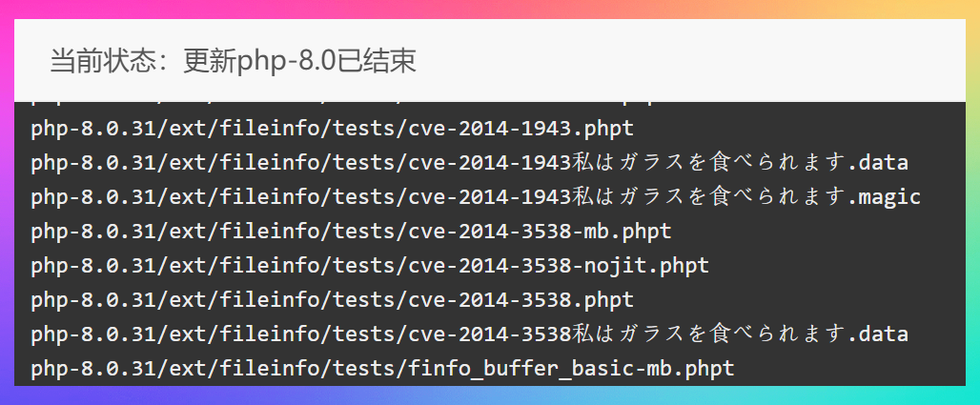Click the empty gray header area beside the status

coord(687,61)
